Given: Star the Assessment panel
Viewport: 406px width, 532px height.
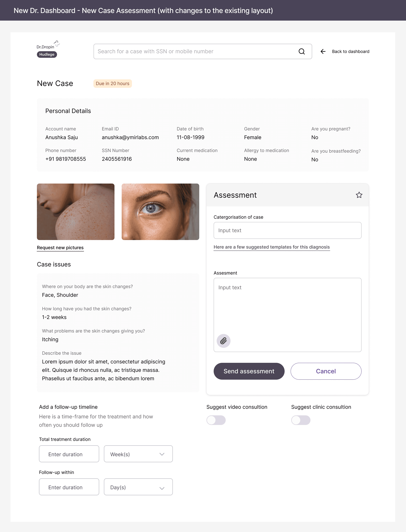Looking at the screenshot, I should point(359,195).
